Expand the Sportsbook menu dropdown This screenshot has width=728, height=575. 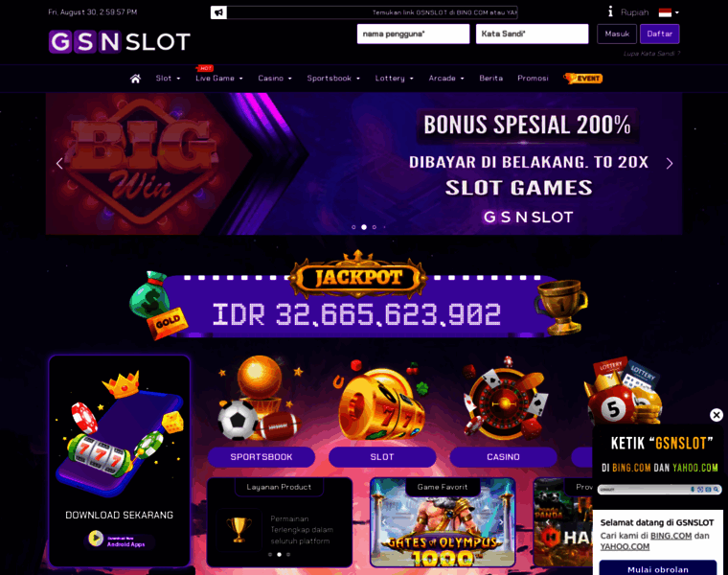(x=333, y=79)
